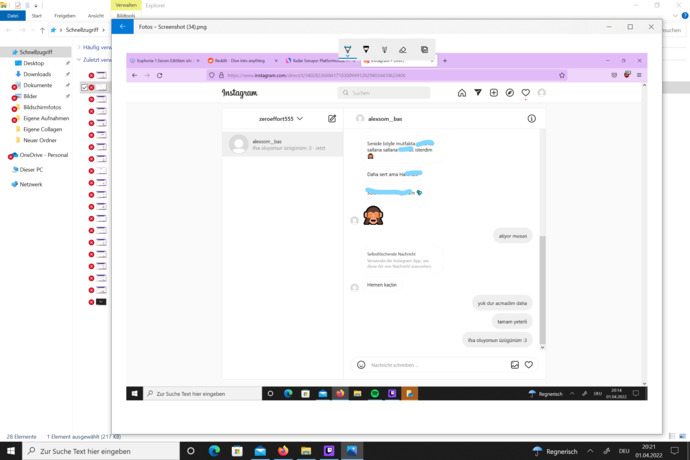Select Netzwerk in navigation pane
This screenshot has height=460, width=690.
[x=30, y=184]
